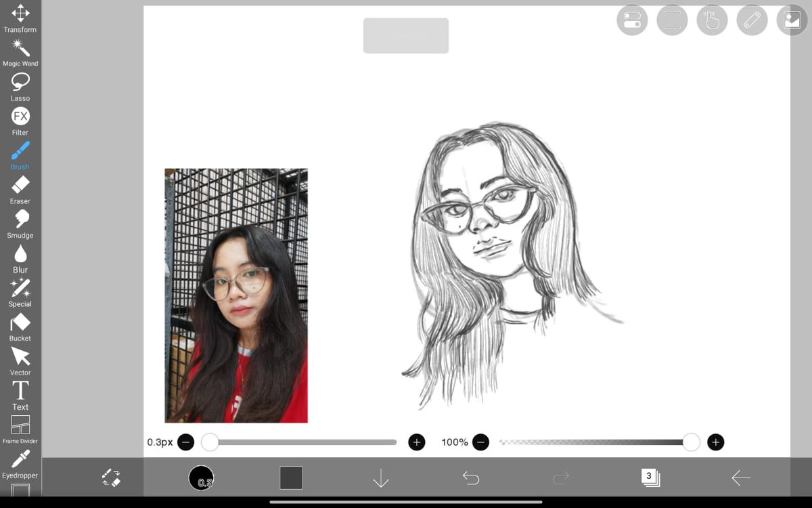Open the stabilizer hand icon
812x508 pixels.
(x=712, y=20)
